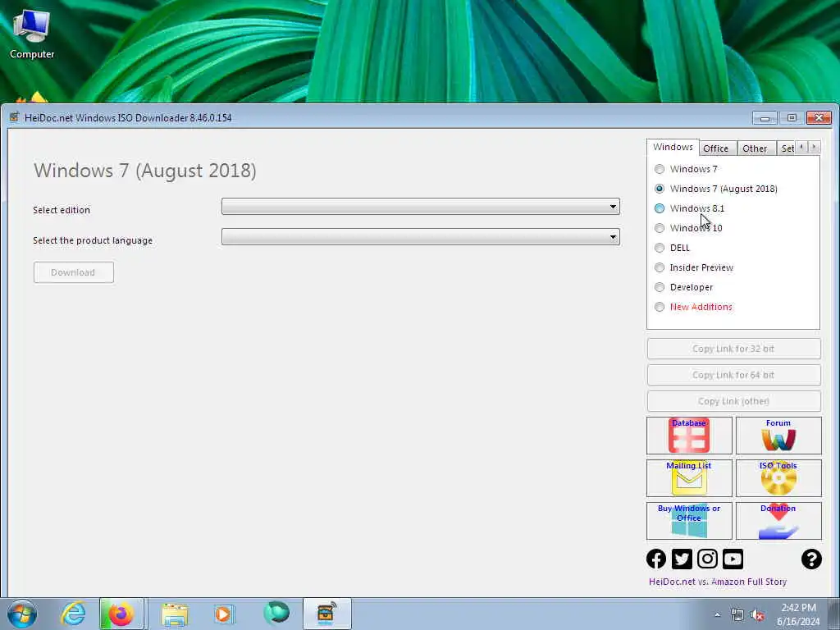
Task: Open the Windows Start button
Action: pos(22,614)
